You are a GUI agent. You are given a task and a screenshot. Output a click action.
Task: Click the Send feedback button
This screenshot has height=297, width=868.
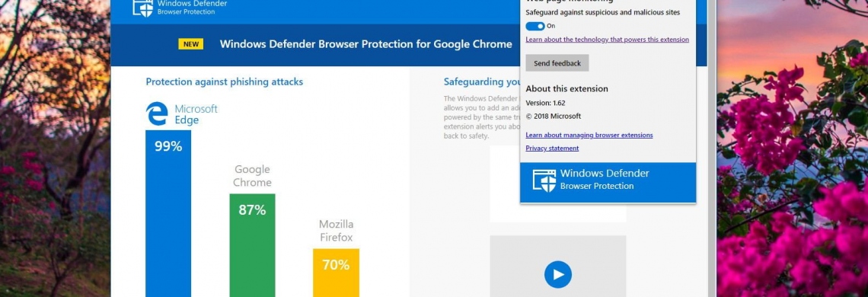(557, 63)
